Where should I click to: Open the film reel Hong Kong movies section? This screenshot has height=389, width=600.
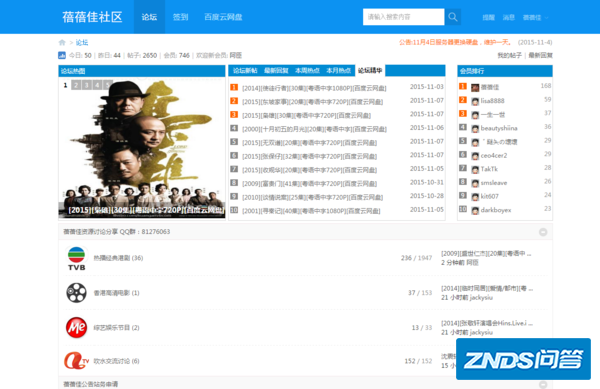pyautogui.click(x=77, y=293)
